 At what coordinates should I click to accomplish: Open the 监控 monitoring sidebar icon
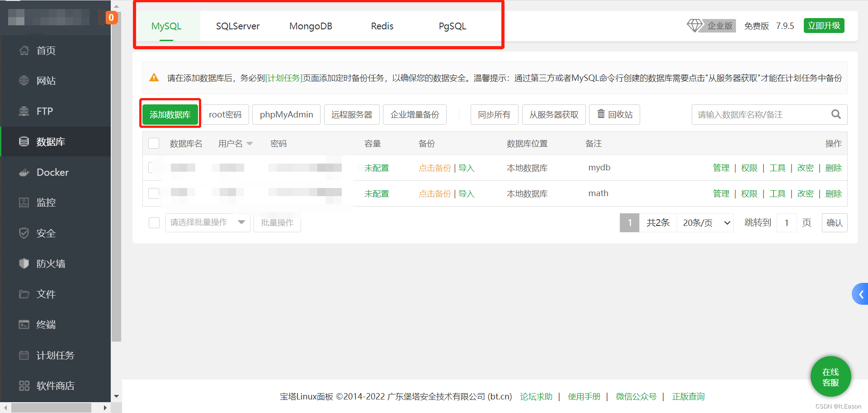[24, 202]
